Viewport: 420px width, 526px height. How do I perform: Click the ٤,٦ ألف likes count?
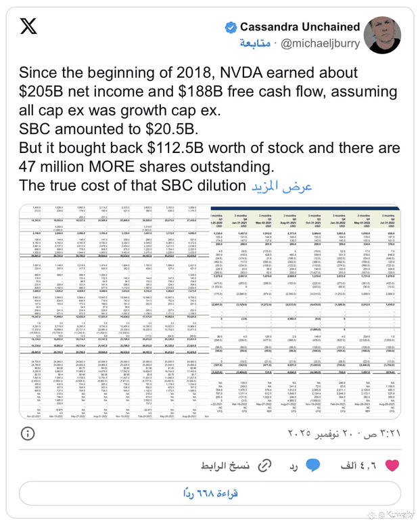click(364, 466)
